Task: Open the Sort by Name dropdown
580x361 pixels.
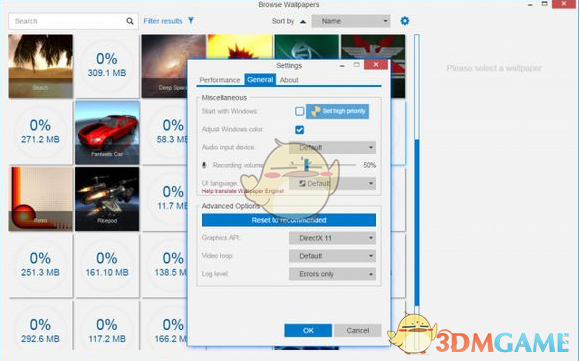Action: tap(351, 21)
